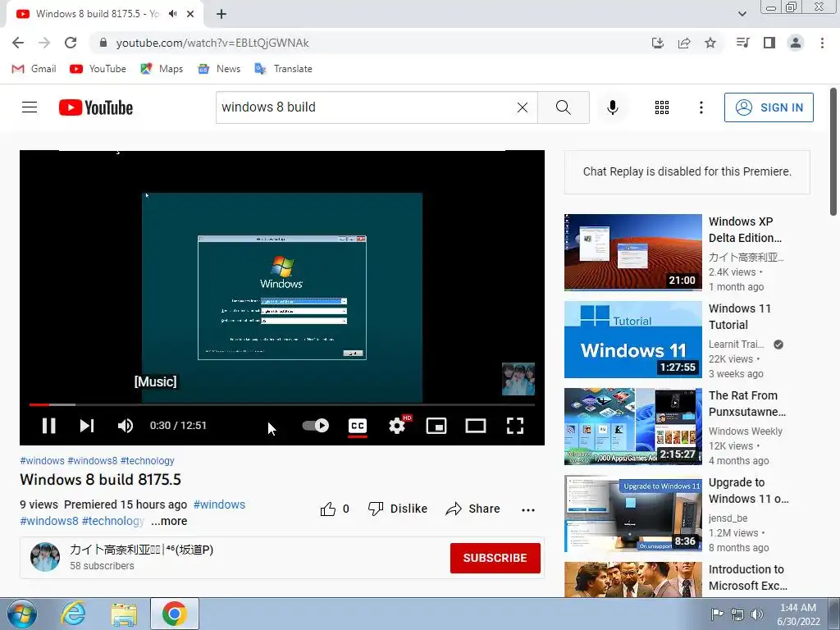Share the video
The height and width of the screenshot is (630, 840).
click(472, 509)
